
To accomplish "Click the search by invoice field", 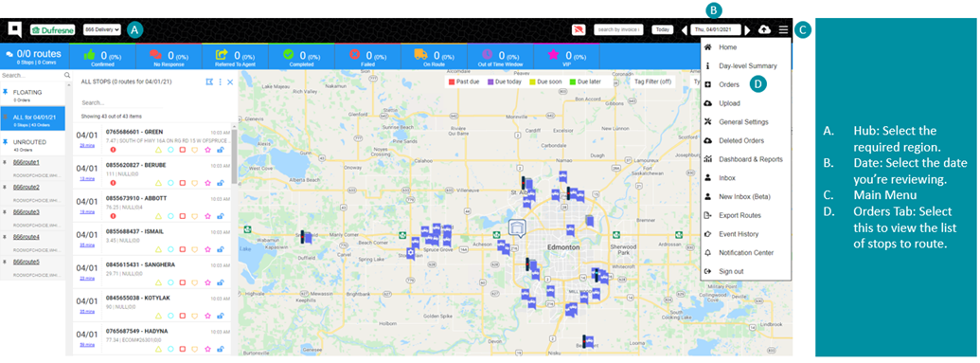I will [x=618, y=29].
